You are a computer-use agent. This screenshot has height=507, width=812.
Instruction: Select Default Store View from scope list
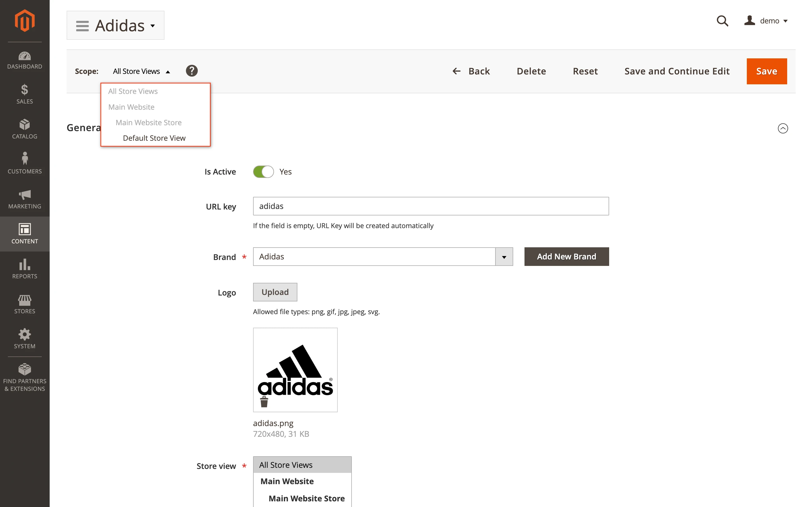[154, 138]
